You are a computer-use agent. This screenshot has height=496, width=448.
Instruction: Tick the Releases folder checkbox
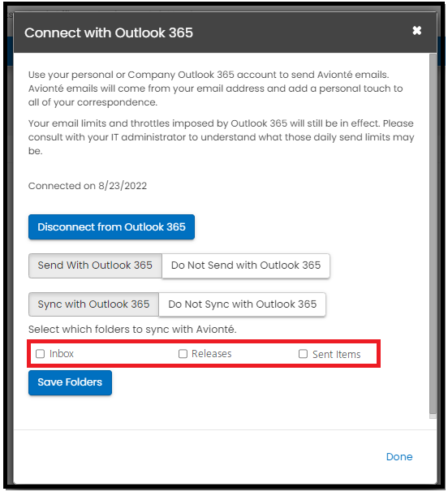point(183,354)
